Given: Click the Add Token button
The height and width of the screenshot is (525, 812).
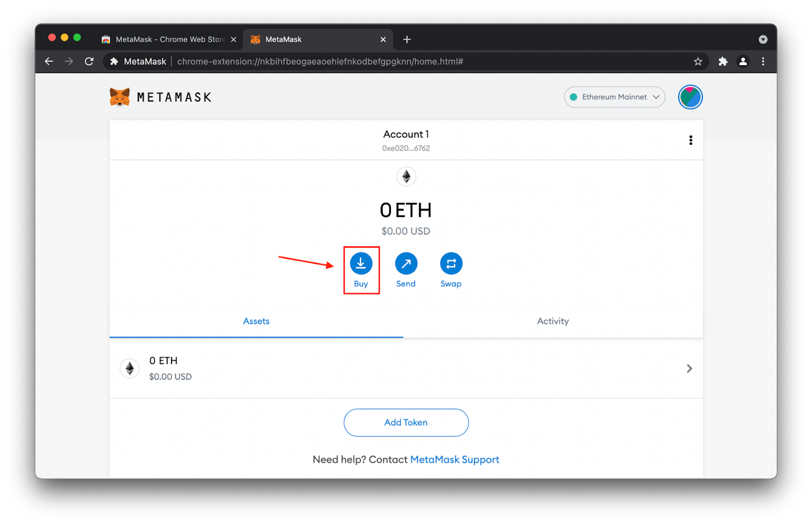Looking at the screenshot, I should pos(406,422).
